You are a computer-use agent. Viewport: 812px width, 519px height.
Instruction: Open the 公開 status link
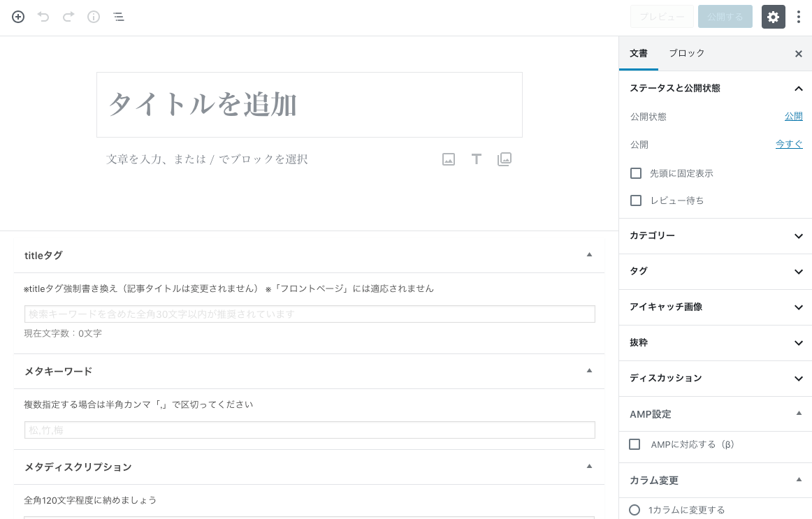pos(794,117)
